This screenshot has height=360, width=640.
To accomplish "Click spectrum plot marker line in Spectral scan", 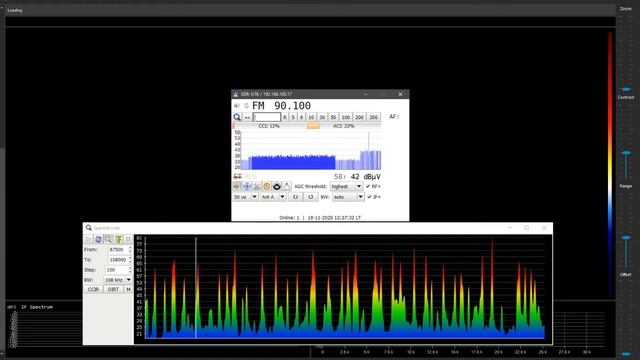I will (196, 288).
